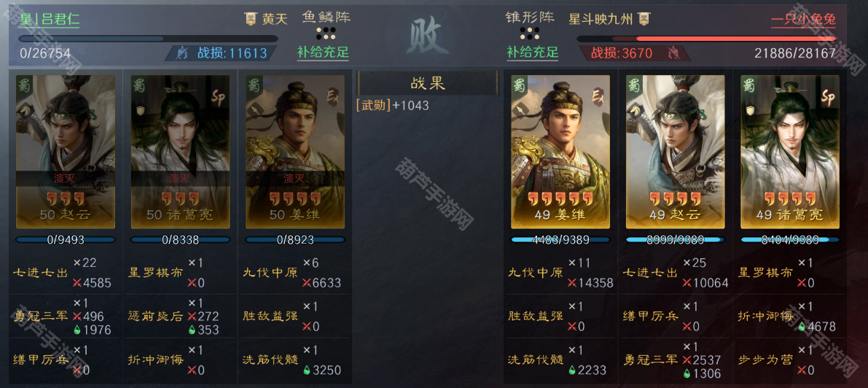The width and height of the screenshot is (868, 388).
Task: Click the 锥形阵 formation dots icon
Action: pos(530,34)
